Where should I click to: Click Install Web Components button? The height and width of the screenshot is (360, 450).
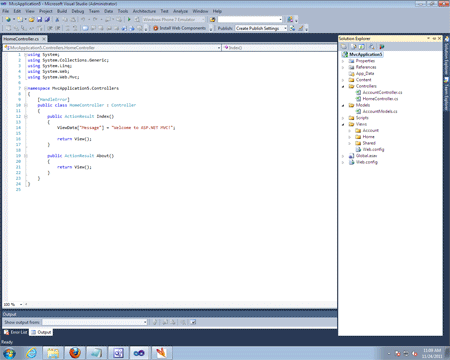click(179, 28)
